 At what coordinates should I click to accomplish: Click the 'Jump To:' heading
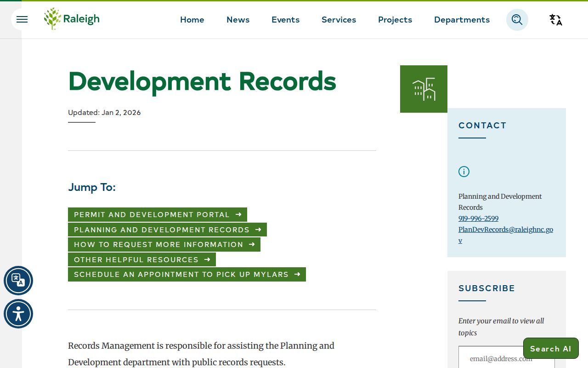(x=92, y=187)
